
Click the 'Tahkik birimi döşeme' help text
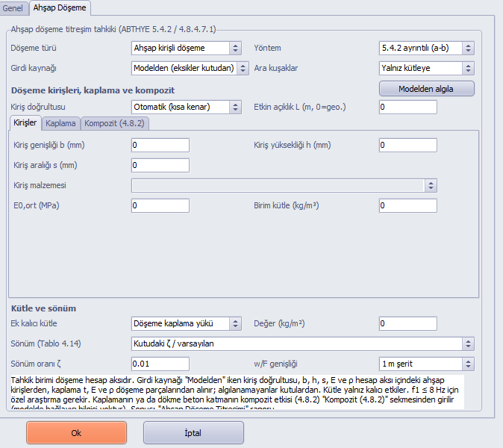237,392
